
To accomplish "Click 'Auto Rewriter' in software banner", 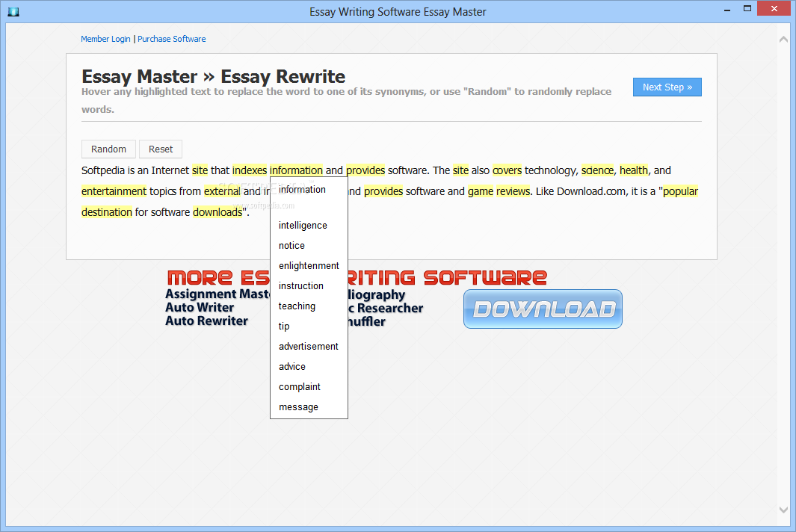I will coord(206,321).
